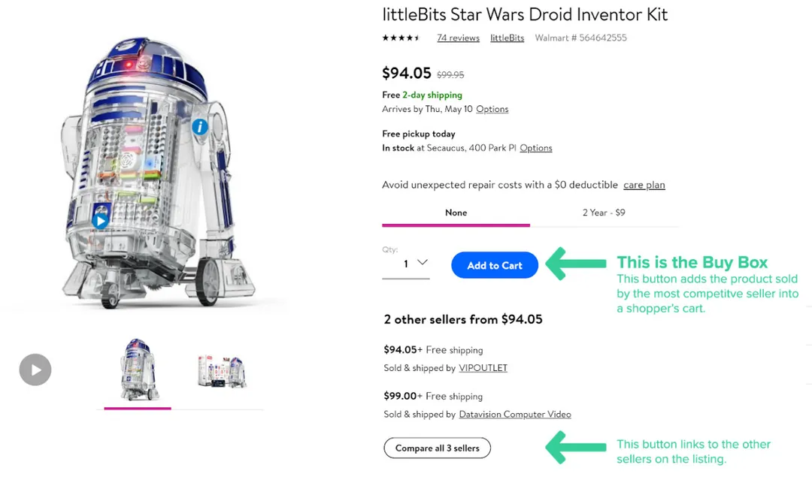Click Compare all 3 sellers button
This screenshot has height=504, width=812.
437,448
